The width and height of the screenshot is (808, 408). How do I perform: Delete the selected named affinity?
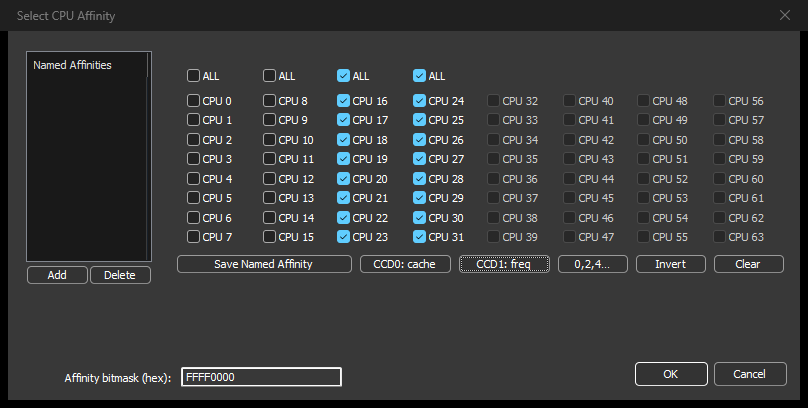pos(121,275)
